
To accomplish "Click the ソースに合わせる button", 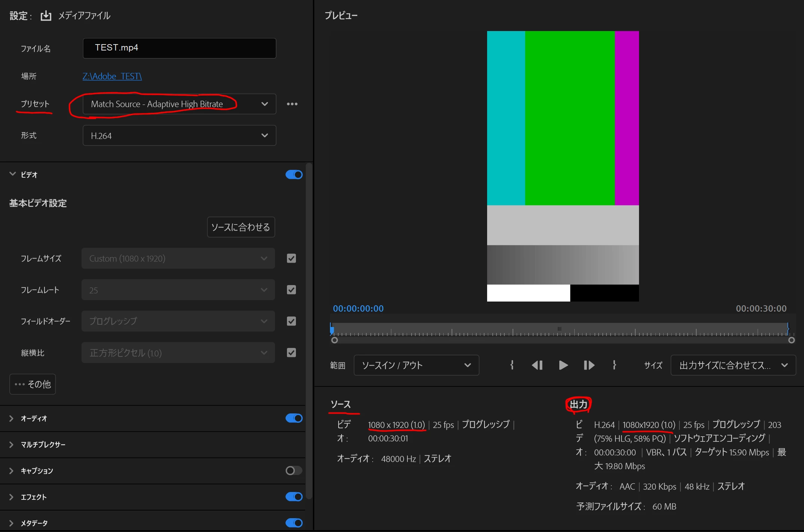I will click(x=241, y=227).
